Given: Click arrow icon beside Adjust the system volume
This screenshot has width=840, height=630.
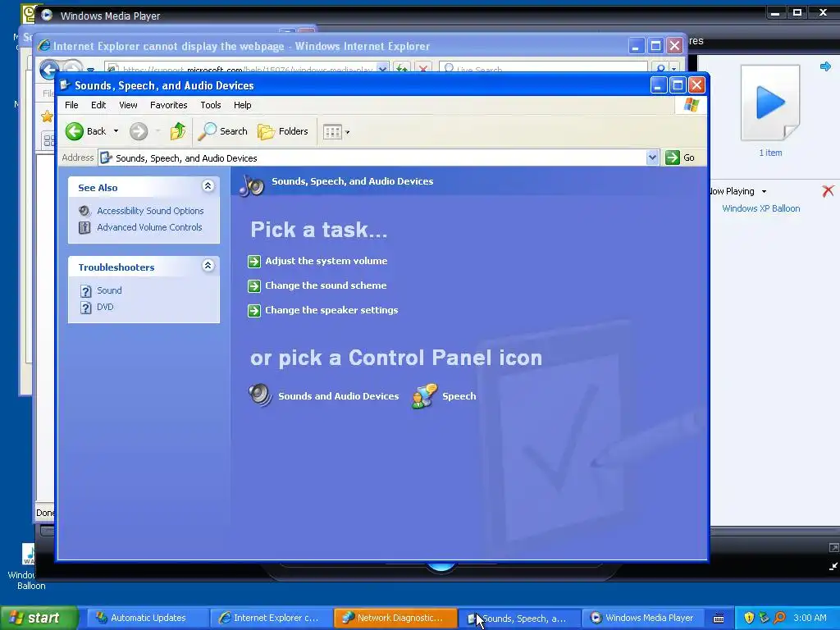Looking at the screenshot, I should (x=254, y=262).
